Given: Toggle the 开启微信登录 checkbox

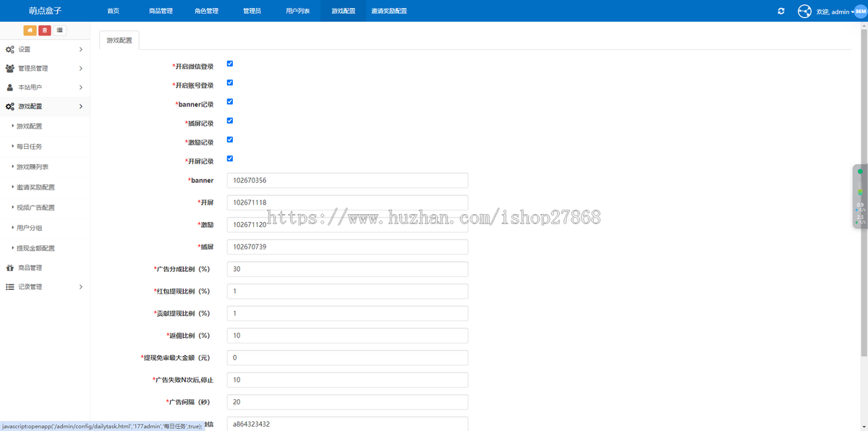Looking at the screenshot, I should click(230, 64).
